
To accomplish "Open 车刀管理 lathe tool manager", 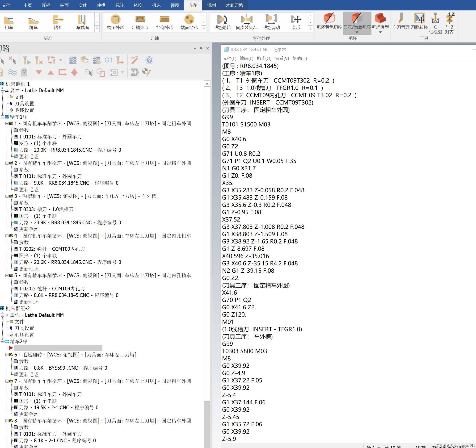I will coord(401,21).
